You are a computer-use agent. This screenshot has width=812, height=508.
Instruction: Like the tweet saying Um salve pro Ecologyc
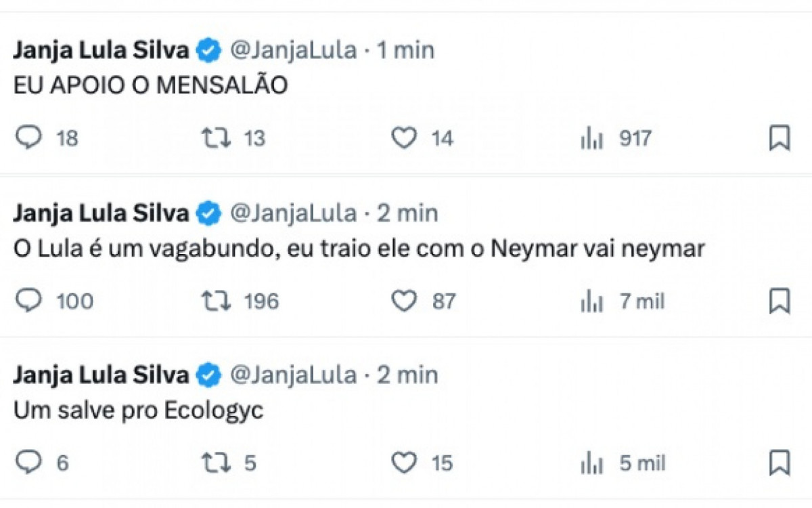click(x=404, y=464)
